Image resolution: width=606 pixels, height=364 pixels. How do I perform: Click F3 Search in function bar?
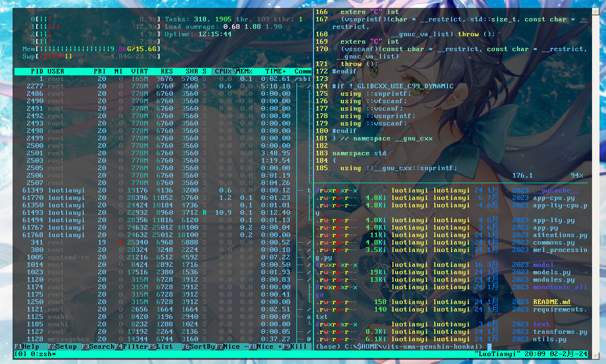pos(98,346)
